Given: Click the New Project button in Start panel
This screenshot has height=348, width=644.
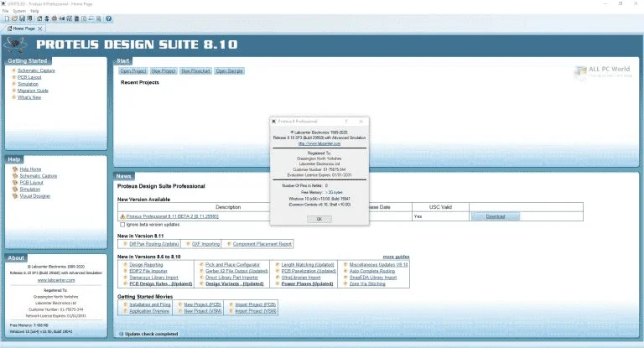Looking at the screenshot, I should tap(164, 71).
